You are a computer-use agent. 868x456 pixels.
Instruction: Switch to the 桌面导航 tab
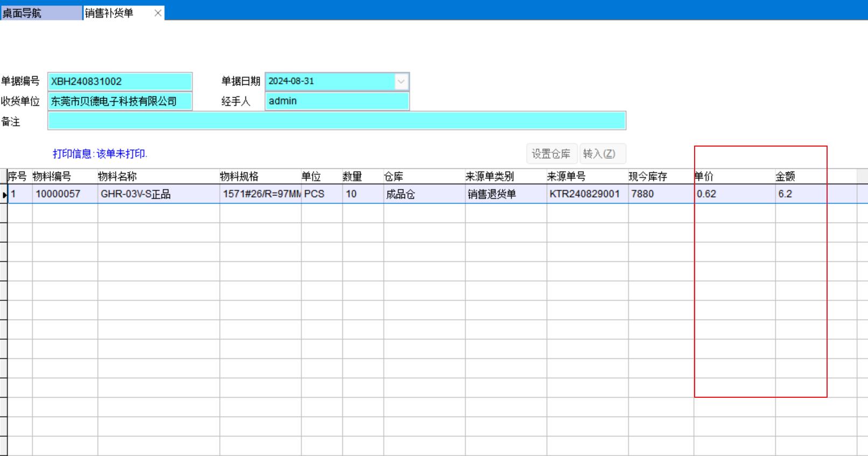[40, 13]
